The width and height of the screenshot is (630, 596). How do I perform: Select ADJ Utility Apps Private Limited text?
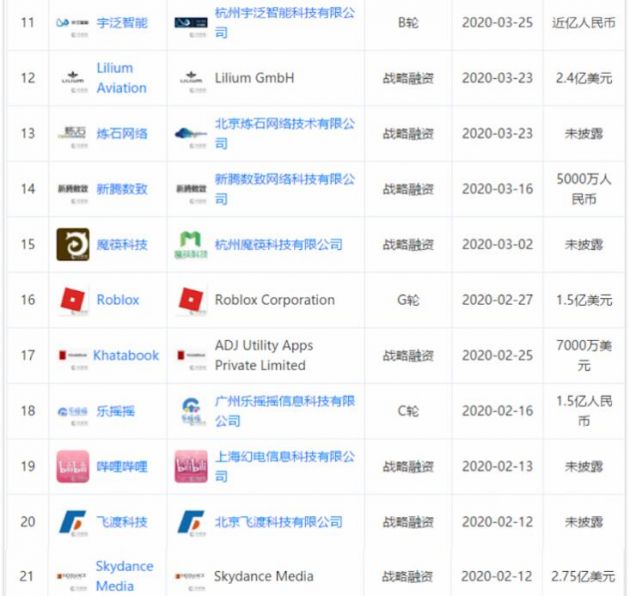click(264, 355)
